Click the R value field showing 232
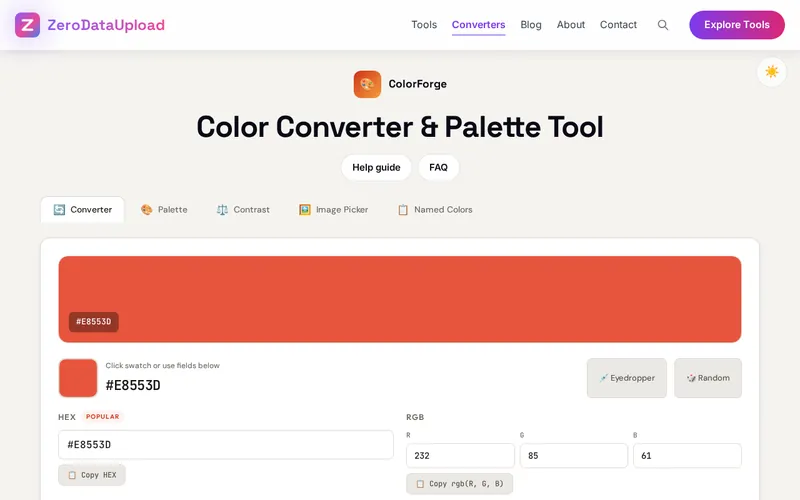This screenshot has height=500, width=800. tap(460, 456)
